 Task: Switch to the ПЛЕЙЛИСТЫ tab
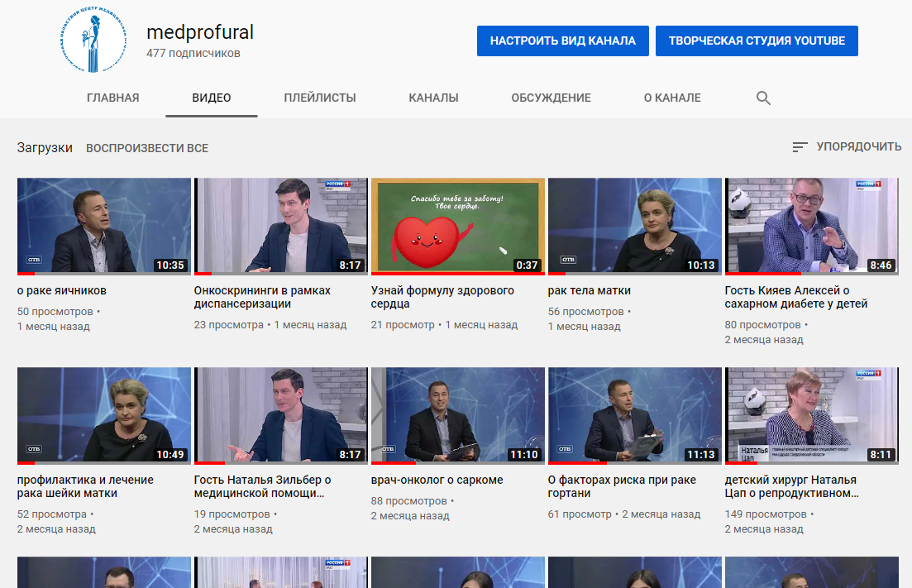click(319, 98)
